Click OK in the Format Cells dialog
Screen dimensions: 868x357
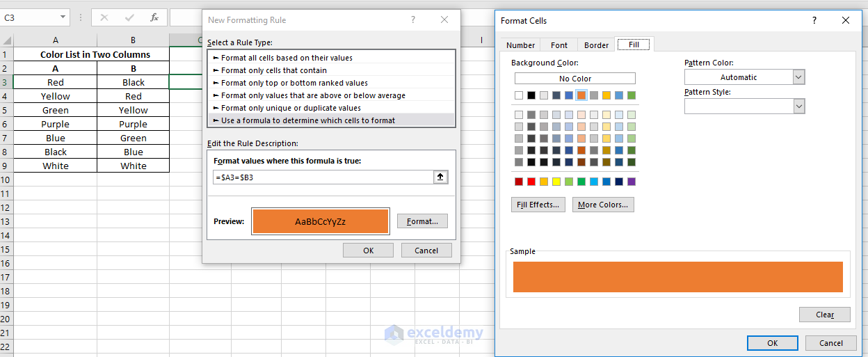coord(773,343)
